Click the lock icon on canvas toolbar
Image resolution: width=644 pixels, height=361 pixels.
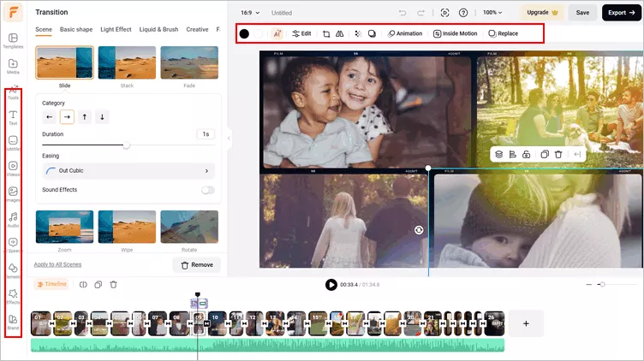point(526,154)
